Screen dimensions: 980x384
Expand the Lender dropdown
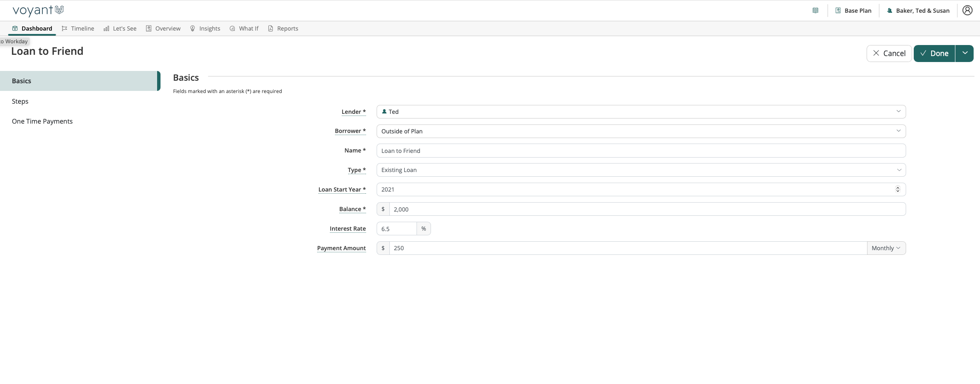(x=641, y=112)
